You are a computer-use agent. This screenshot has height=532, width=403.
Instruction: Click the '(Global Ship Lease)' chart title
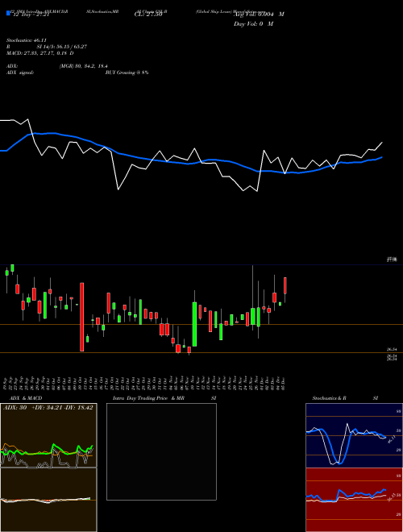(x=214, y=11)
